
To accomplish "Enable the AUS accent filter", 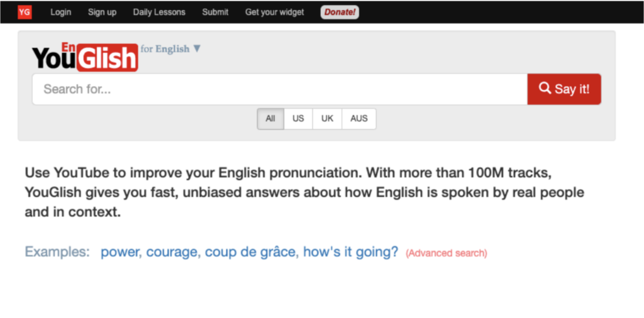I will click(358, 119).
